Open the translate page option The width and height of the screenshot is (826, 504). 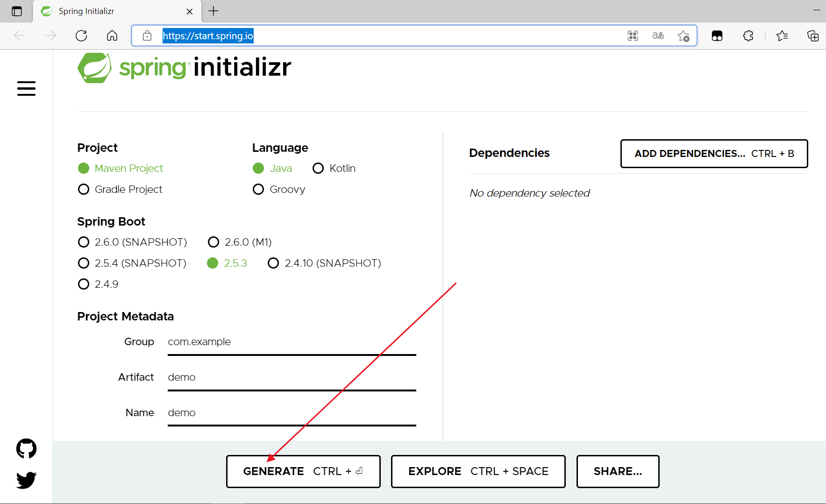[658, 35]
